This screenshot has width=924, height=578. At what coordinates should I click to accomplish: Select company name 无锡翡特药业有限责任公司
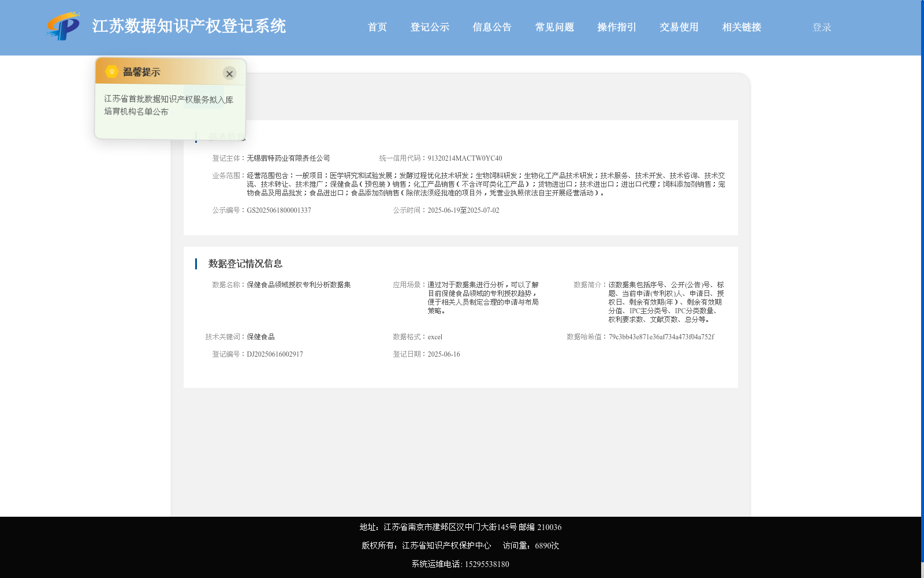click(x=288, y=158)
